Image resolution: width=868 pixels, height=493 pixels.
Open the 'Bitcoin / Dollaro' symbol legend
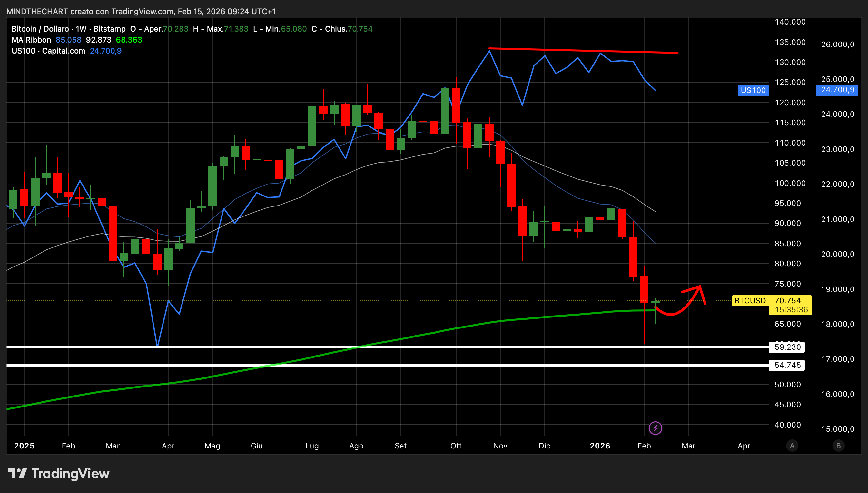pos(40,29)
